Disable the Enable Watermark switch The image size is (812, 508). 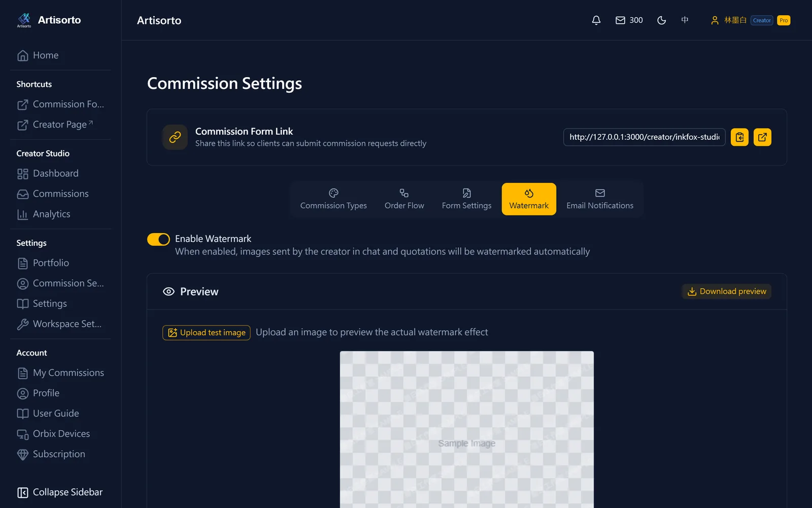[158, 239]
